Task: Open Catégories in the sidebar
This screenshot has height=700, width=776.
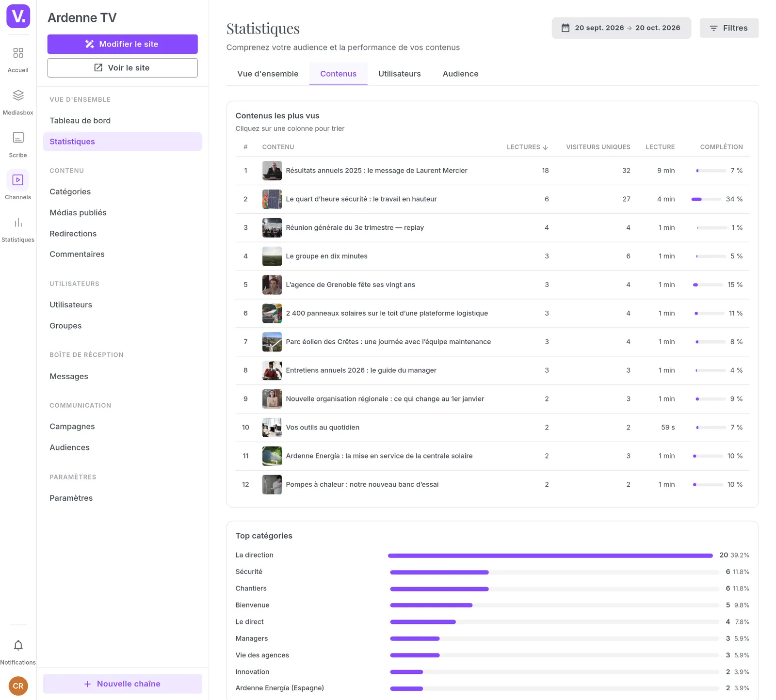Action: [122, 191]
